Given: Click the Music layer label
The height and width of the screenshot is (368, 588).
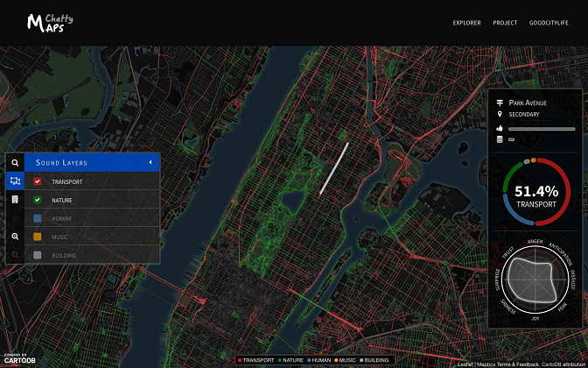Looking at the screenshot, I should [60, 237].
